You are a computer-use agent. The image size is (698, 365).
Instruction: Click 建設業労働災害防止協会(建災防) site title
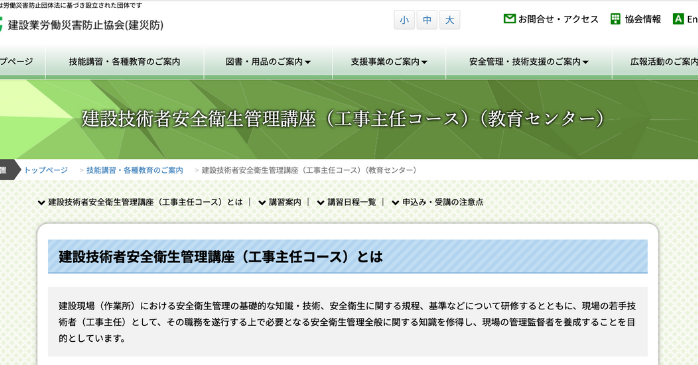pos(85,25)
